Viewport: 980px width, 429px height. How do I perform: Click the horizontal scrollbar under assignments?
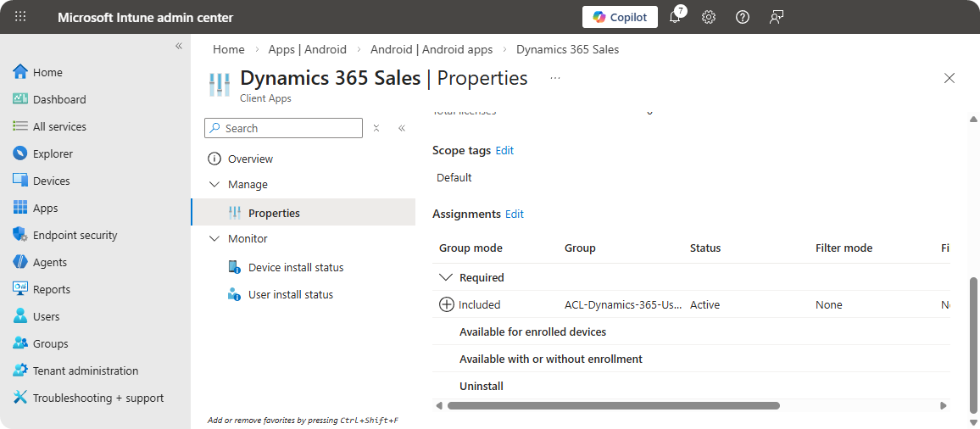[613, 406]
